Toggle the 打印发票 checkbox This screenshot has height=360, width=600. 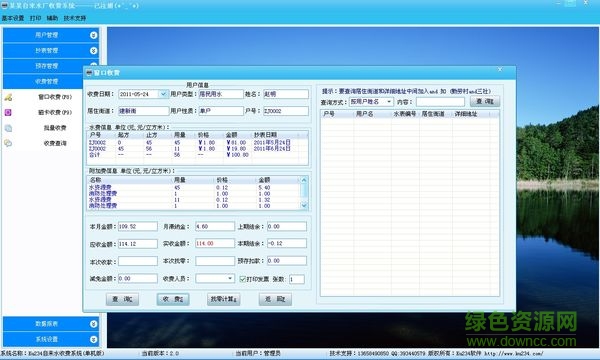[242, 279]
